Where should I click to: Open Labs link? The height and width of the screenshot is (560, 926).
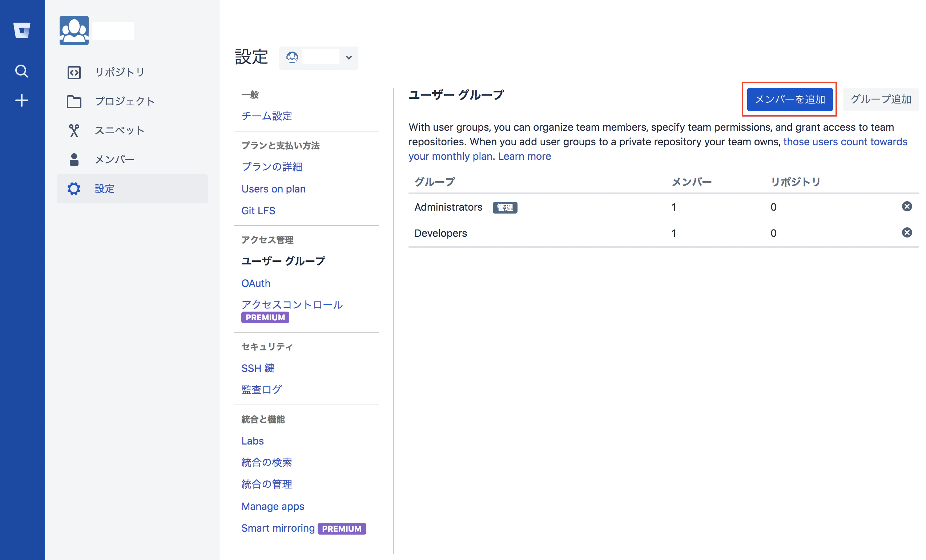pyautogui.click(x=253, y=441)
